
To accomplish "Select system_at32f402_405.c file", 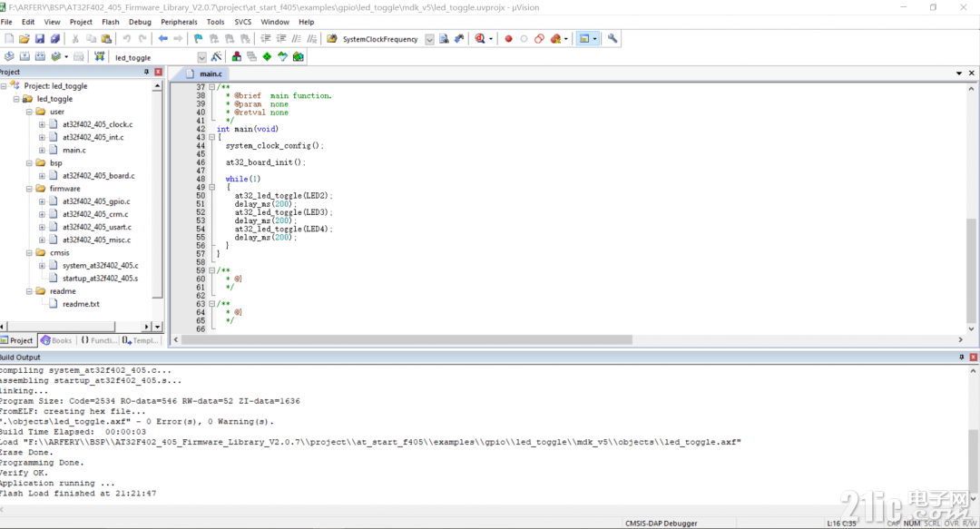I will tap(100, 266).
